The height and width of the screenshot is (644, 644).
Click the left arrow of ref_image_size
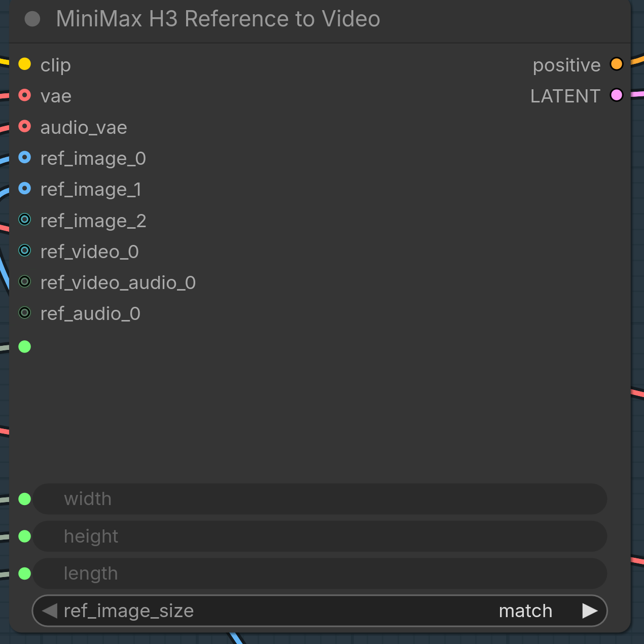pyautogui.click(x=49, y=611)
